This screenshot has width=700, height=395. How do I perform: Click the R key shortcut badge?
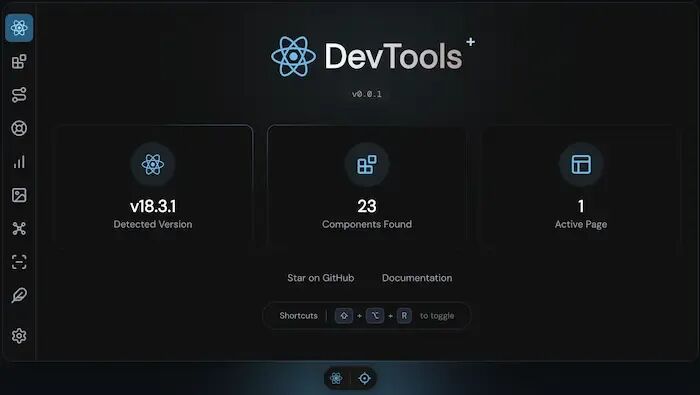404,316
